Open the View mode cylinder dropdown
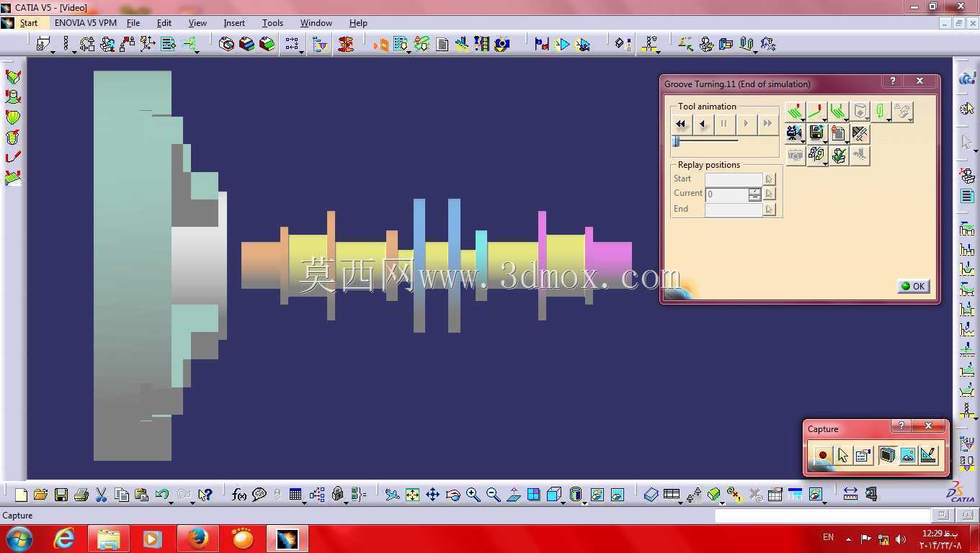The height and width of the screenshot is (553, 980). [584, 502]
